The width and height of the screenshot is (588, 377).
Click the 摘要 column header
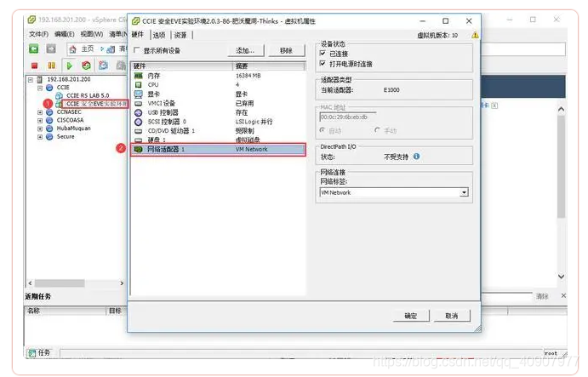(x=269, y=66)
